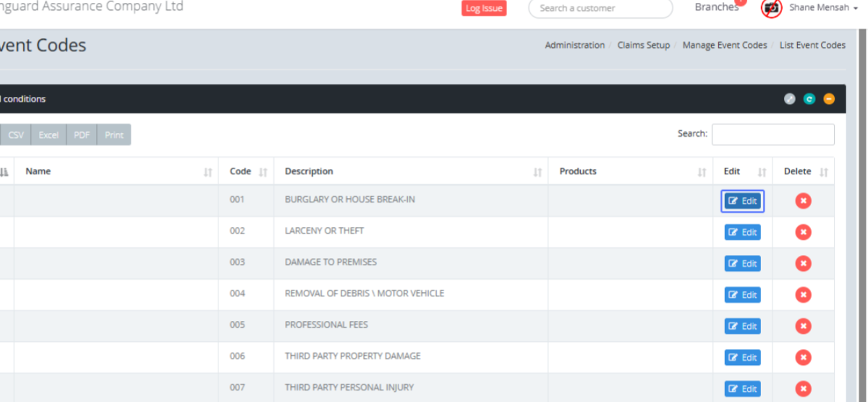The height and width of the screenshot is (402, 868).
Task: Click the grey expand panel icon
Action: pyautogui.click(x=789, y=99)
